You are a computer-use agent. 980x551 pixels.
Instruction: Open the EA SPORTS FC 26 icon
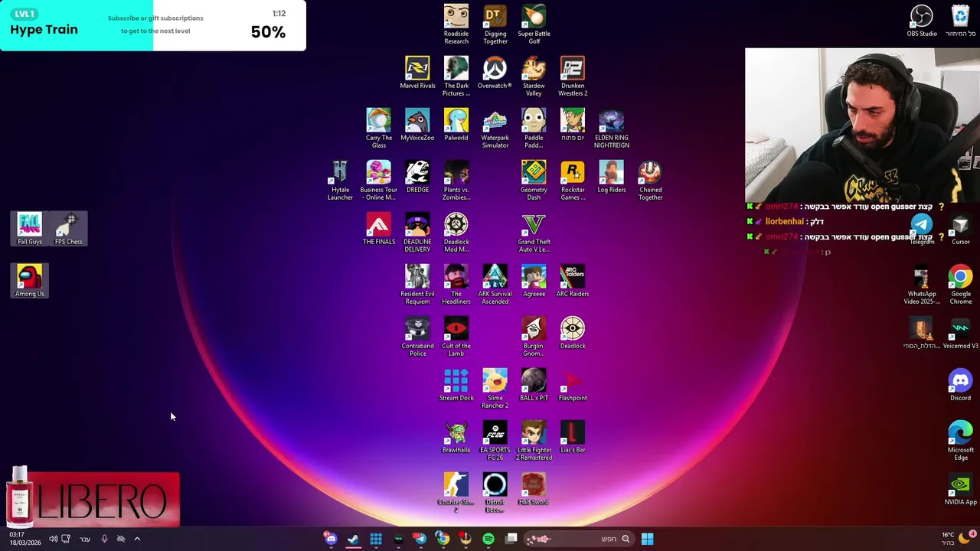pos(495,441)
